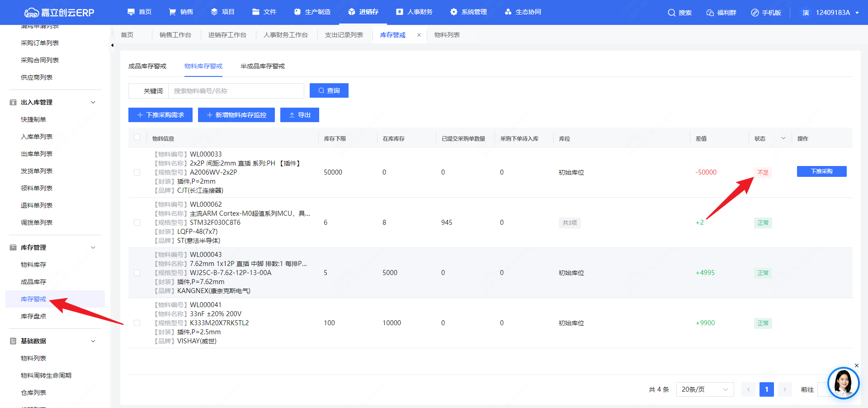The image size is (868, 408).
Task: Switch to the 支出记录列表 page tab
Action: coord(344,35)
